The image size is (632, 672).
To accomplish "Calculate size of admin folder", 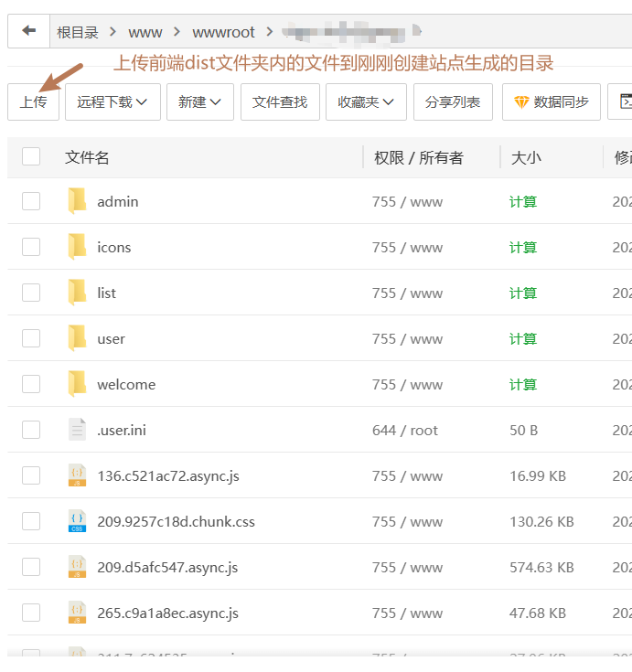I will click(x=523, y=201).
